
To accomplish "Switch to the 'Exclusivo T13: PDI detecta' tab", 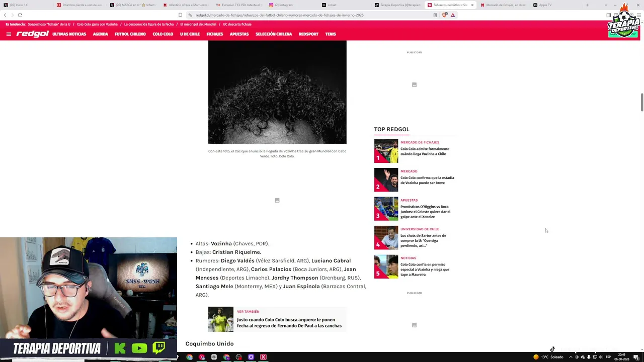I will [x=239, y=5].
